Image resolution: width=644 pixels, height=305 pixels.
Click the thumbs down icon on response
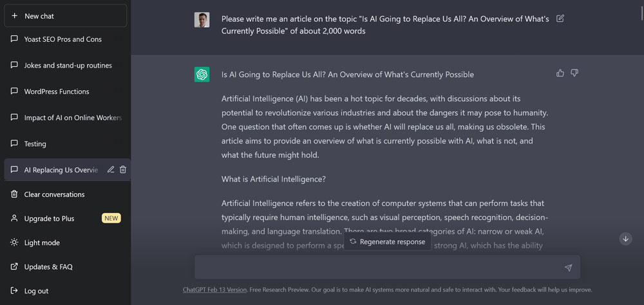tap(574, 73)
